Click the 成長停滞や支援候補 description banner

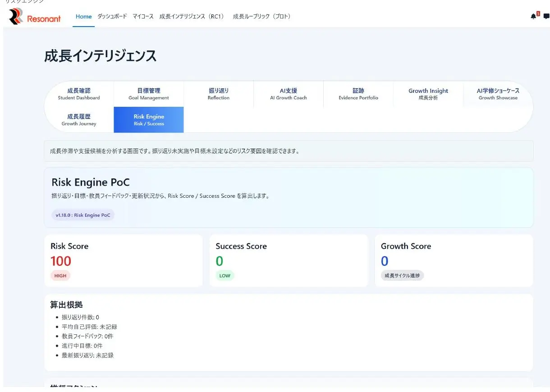coord(289,151)
